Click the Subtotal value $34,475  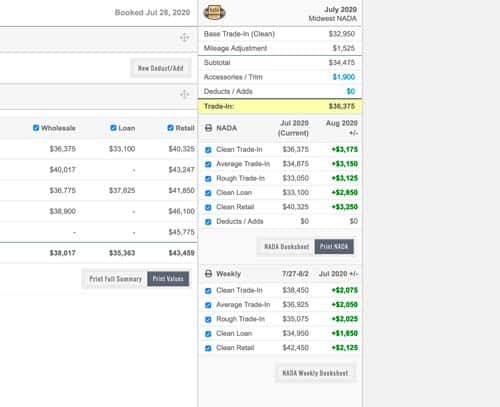coord(342,63)
